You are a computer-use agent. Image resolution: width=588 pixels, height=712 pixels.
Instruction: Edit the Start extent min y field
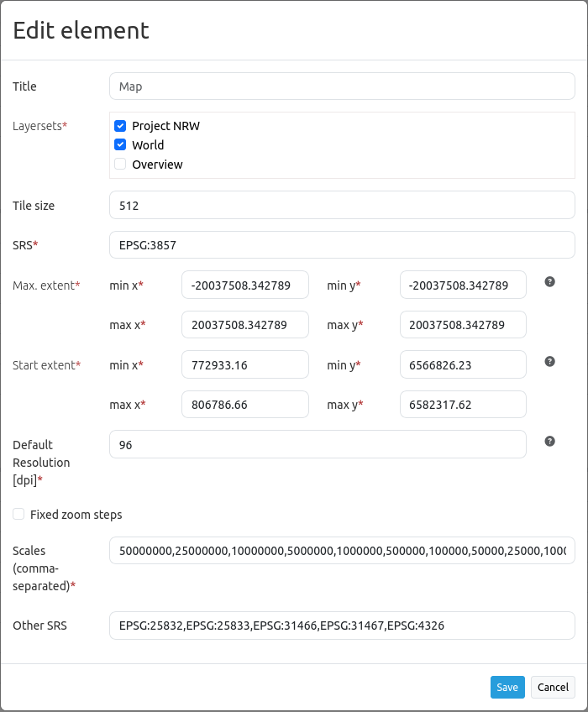pos(463,364)
